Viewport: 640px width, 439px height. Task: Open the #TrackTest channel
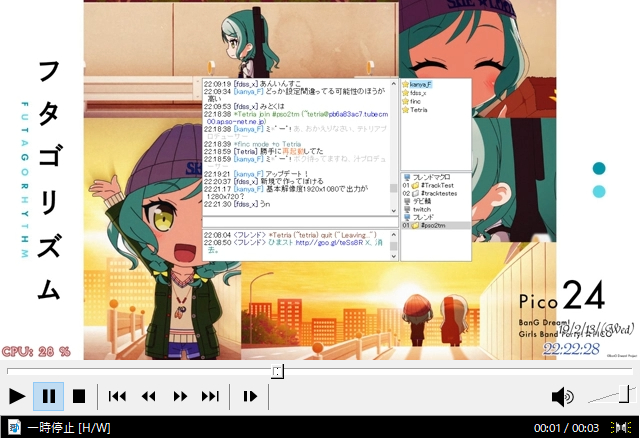[437, 185]
